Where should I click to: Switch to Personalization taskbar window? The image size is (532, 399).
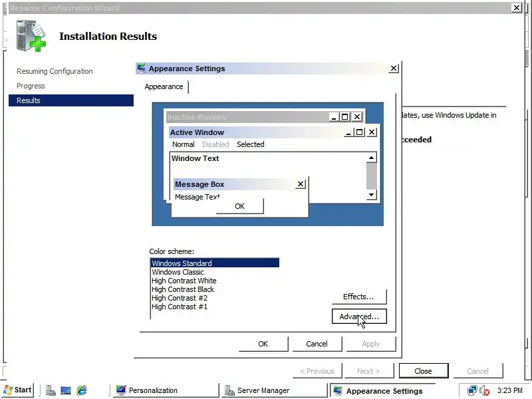coord(165,390)
